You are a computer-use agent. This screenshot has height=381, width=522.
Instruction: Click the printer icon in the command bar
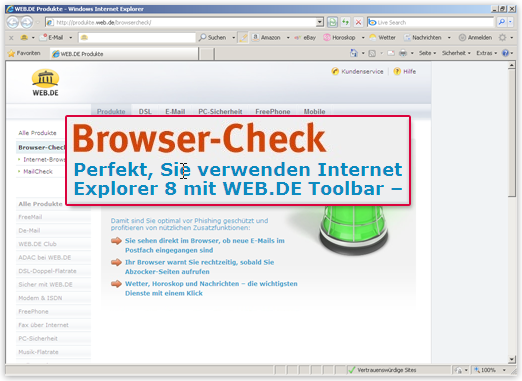(403, 53)
